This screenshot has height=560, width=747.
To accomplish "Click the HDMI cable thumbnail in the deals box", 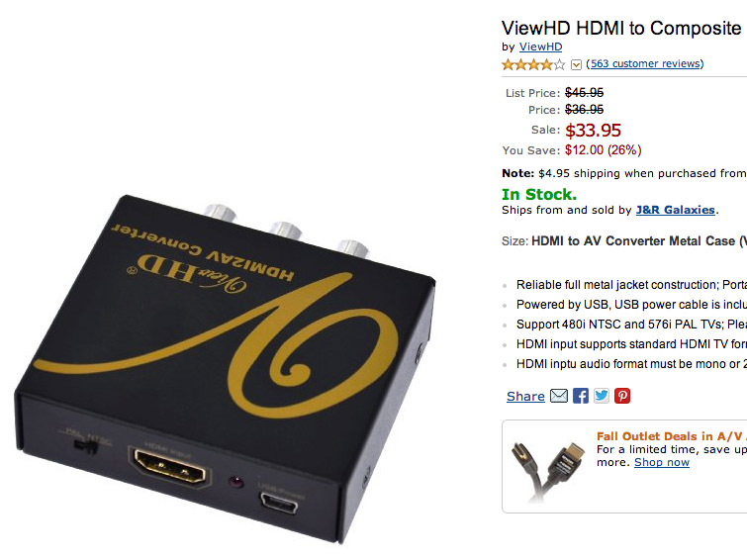I will click(x=548, y=471).
